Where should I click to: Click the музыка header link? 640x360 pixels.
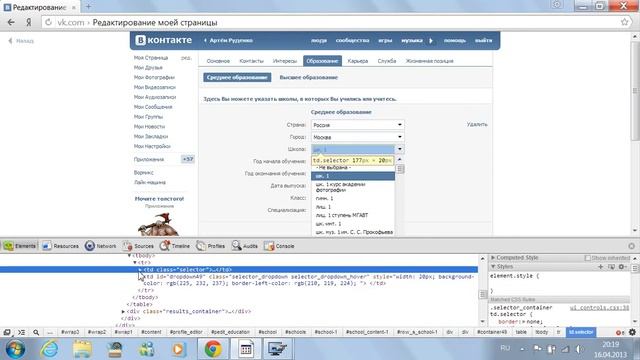click(x=411, y=40)
